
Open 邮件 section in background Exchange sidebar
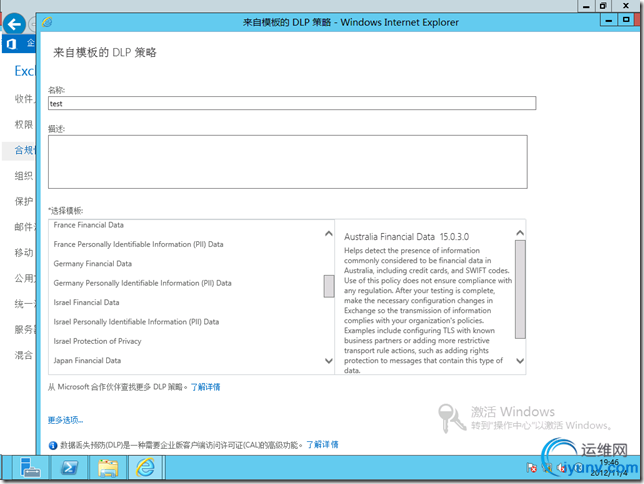[24, 227]
